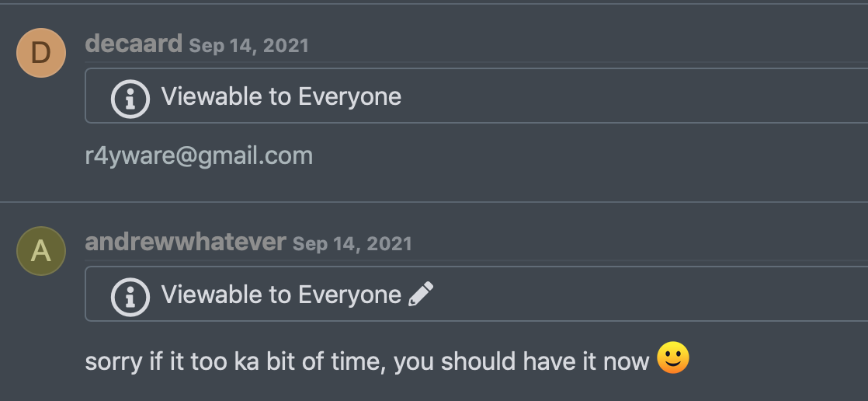Click the info icon in andrewwhatever's post

coord(130,298)
